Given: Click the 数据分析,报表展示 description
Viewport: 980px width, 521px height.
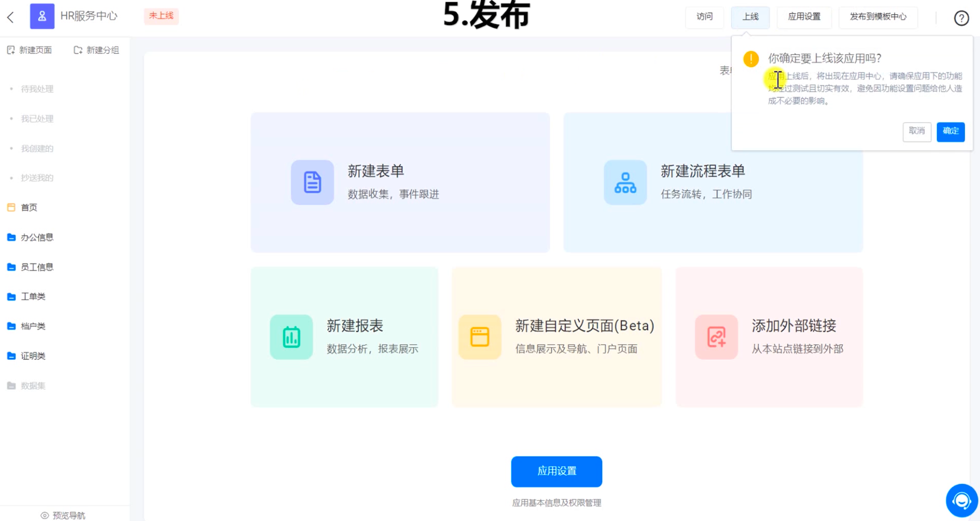Looking at the screenshot, I should click(372, 349).
